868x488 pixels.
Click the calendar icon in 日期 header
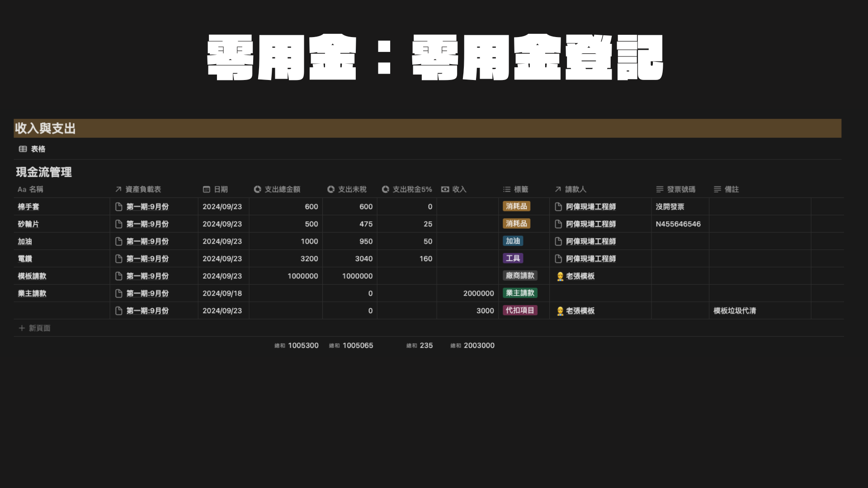click(x=207, y=189)
